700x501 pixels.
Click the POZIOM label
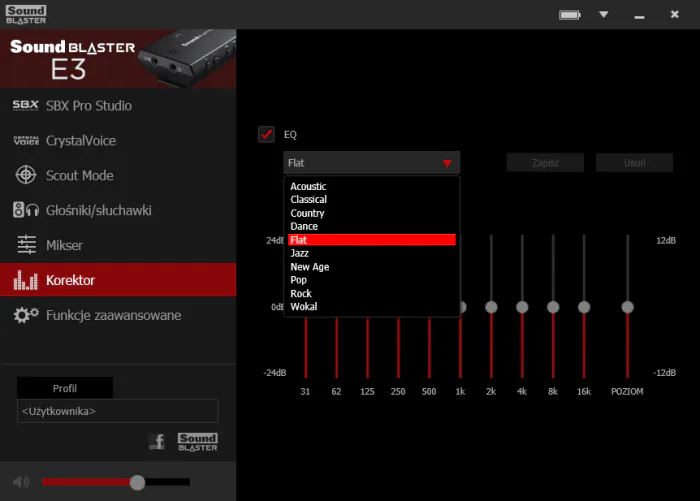coord(627,392)
